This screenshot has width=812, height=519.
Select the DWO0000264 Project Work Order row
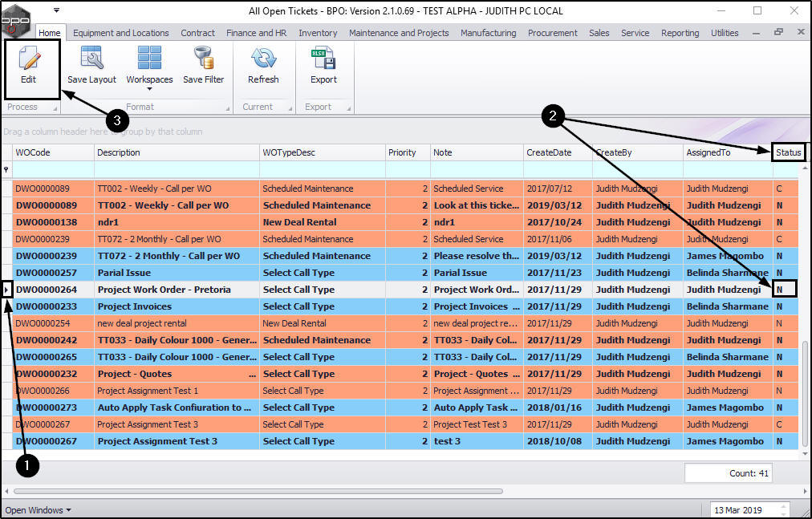click(x=400, y=290)
